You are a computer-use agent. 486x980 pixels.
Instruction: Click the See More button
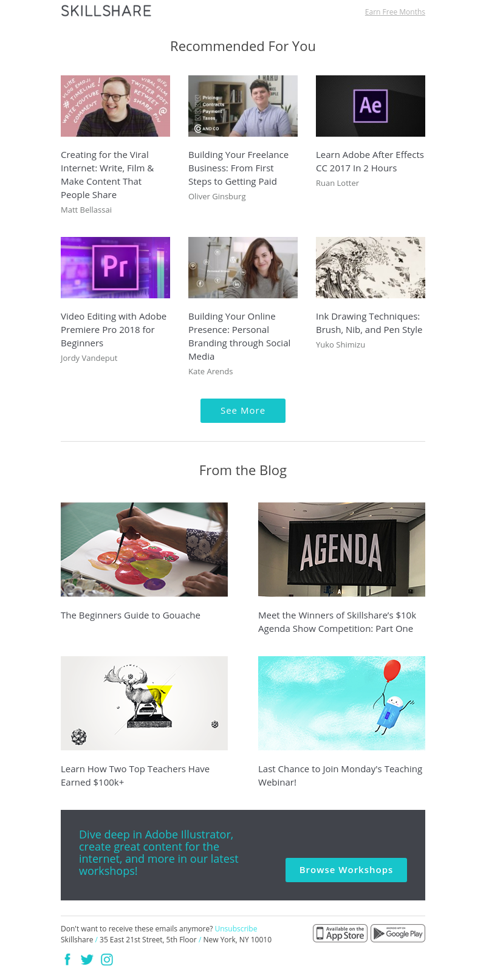(x=243, y=411)
